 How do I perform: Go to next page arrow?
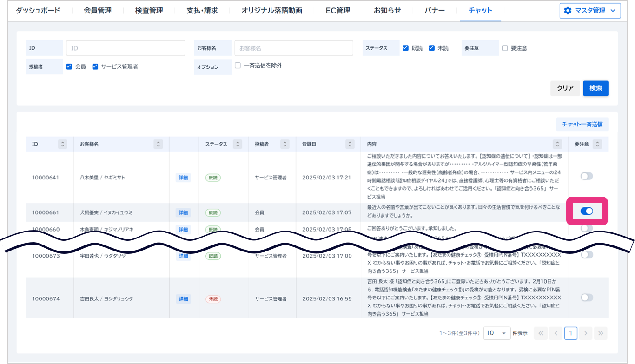point(586,333)
